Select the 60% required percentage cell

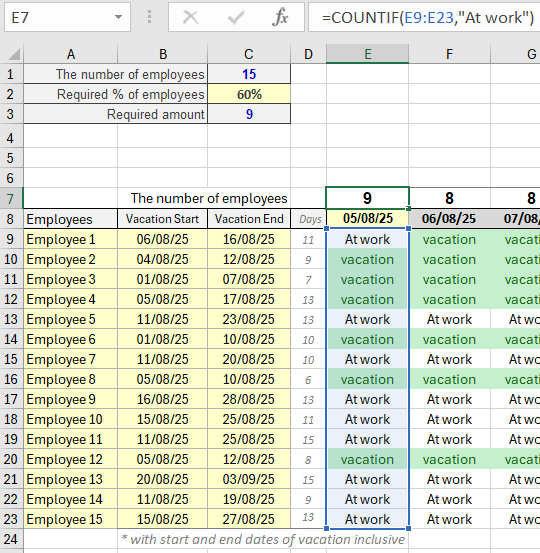[249, 94]
